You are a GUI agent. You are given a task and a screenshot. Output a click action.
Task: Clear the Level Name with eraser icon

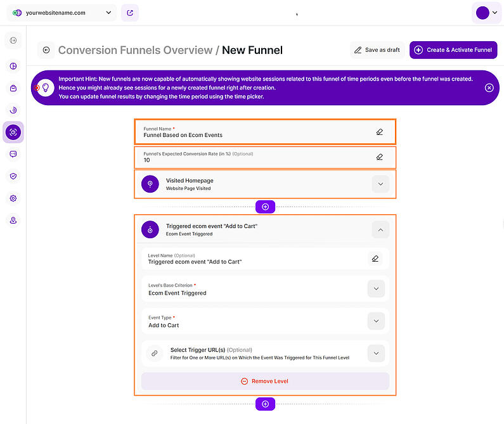point(375,259)
